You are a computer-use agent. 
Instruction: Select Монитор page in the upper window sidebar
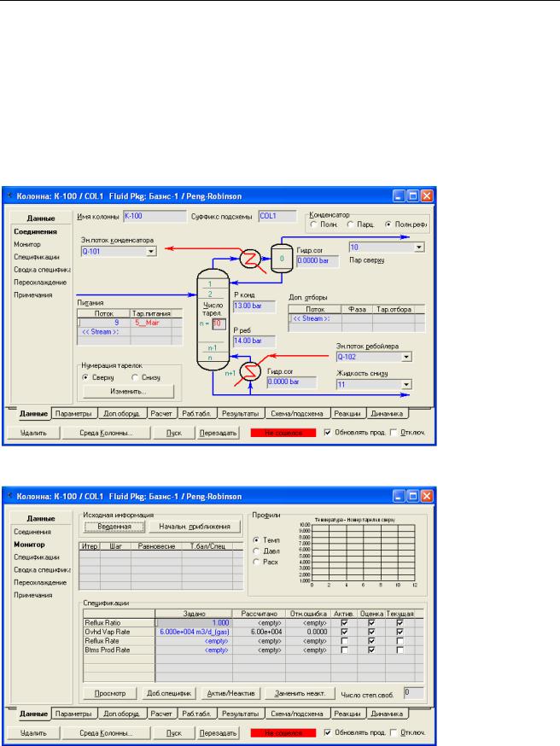tap(27, 244)
